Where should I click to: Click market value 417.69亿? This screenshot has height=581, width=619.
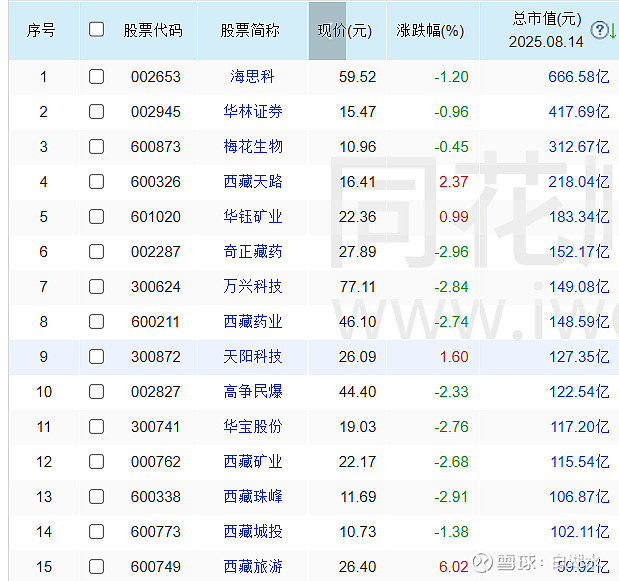pyautogui.click(x=579, y=112)
